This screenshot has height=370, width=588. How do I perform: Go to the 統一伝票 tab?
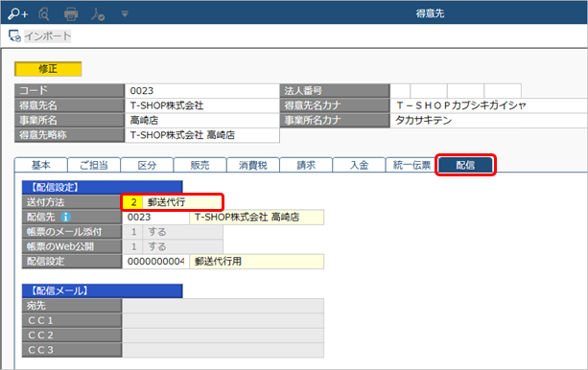[412, 165]
